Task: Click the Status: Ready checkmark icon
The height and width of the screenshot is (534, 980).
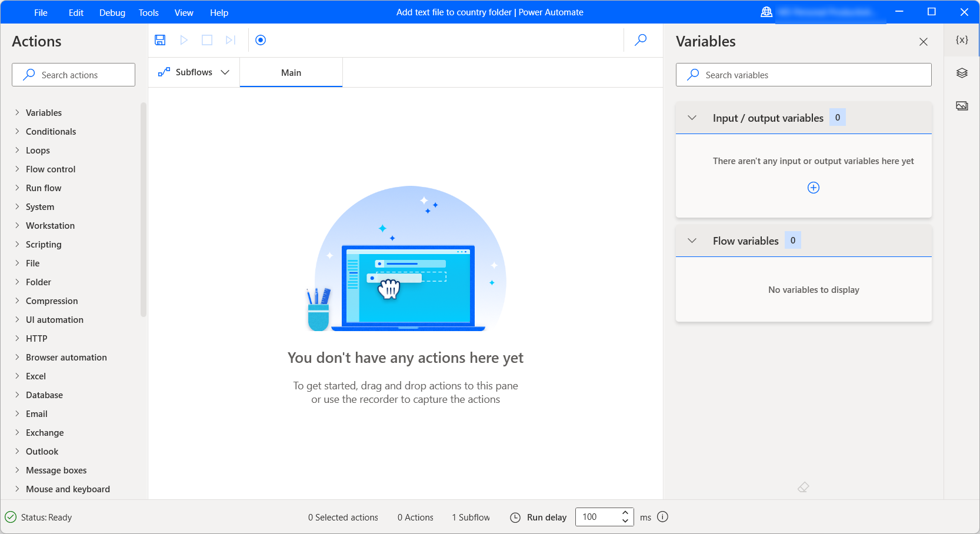Action: click(11, 517)
